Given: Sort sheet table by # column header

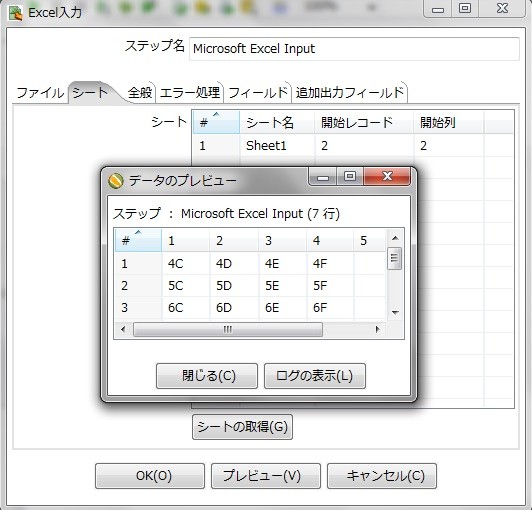Looking at the screenshot, I should (x=216, y=122).
